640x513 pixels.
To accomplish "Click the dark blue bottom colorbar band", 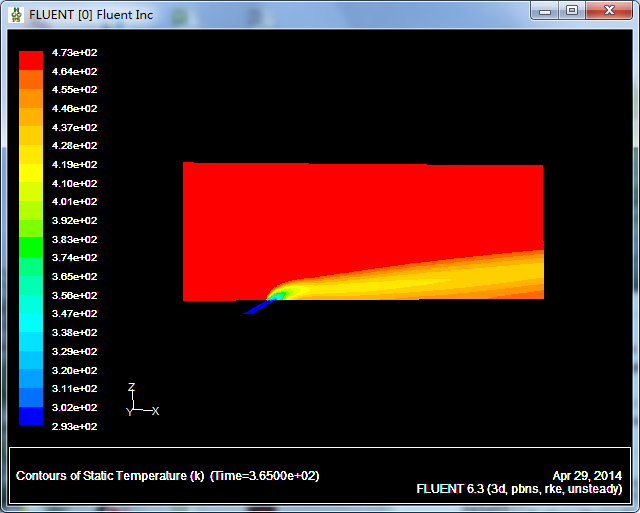I will (x=31, y=415).
